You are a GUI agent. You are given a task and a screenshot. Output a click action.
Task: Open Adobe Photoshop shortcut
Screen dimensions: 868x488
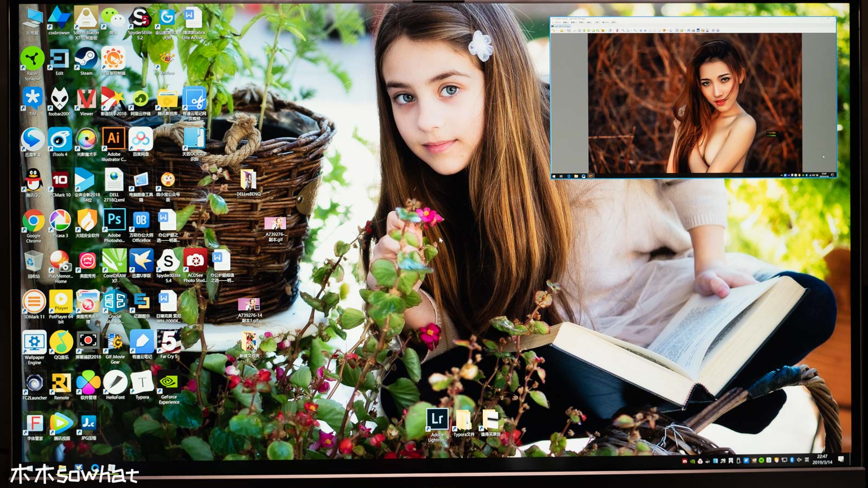click(114, 226)
